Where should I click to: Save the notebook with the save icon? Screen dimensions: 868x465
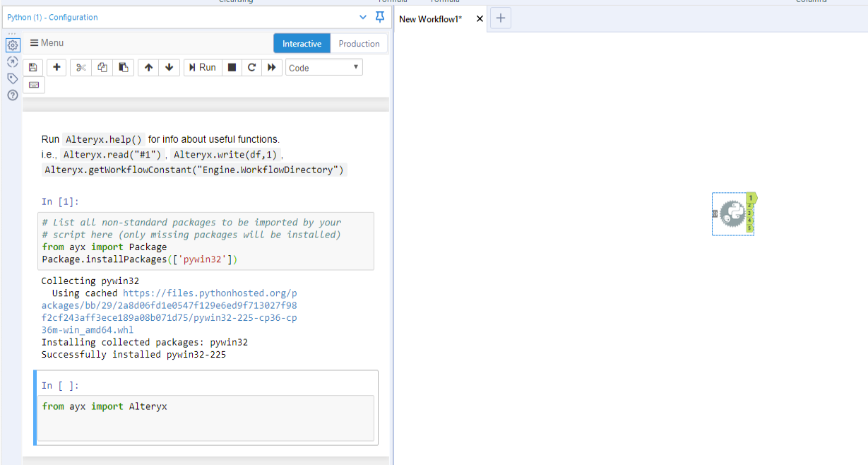tap(32, 67)
